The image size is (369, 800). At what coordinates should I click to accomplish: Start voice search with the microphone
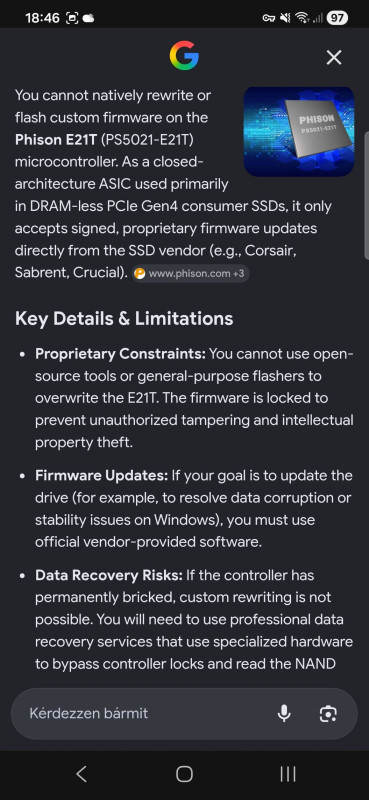point(284,713)
